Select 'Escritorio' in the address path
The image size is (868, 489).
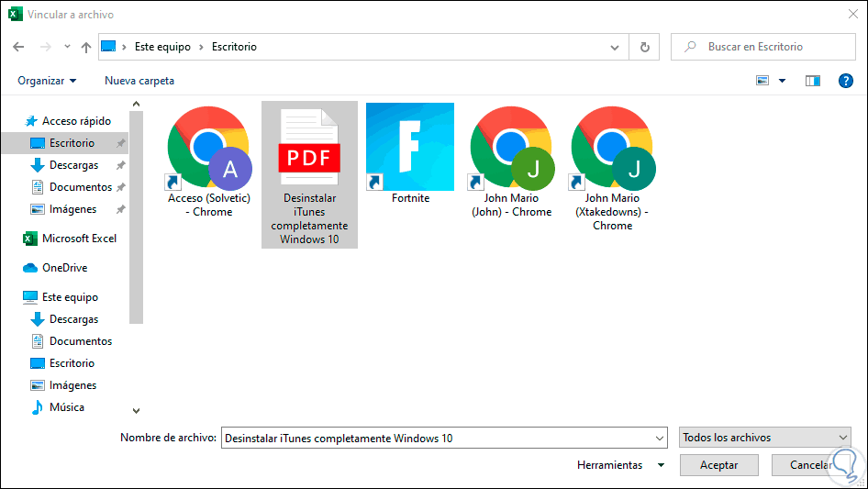point(234,47)
